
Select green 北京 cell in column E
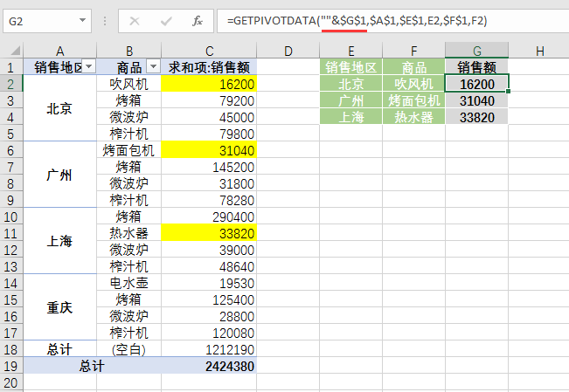(350, 84)
